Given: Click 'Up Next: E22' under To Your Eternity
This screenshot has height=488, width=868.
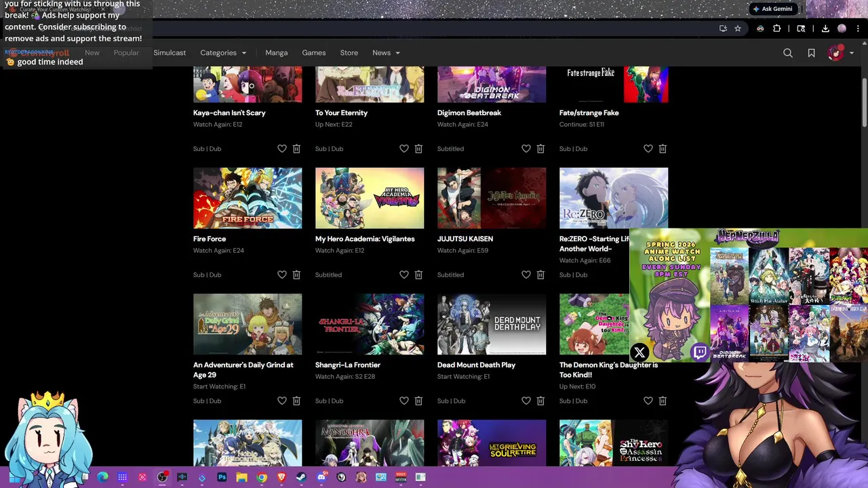Looking at the screenshot, I should click(x=334, y=125).
